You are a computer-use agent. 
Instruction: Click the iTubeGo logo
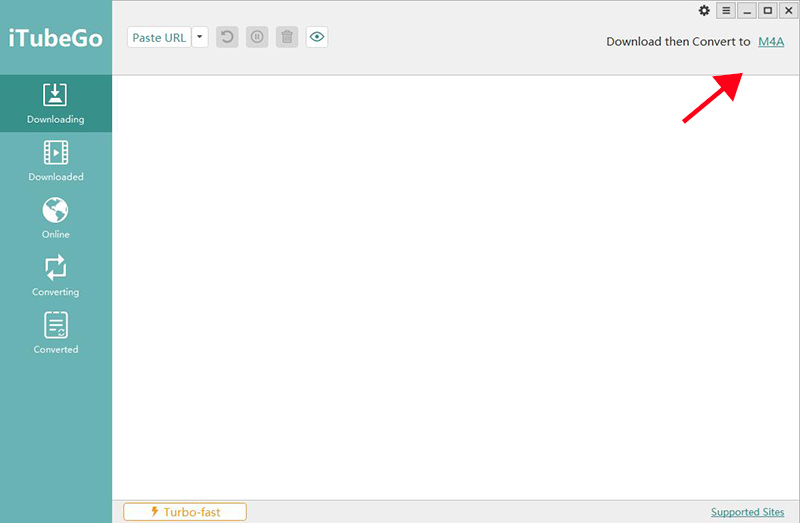coord(56,38)
